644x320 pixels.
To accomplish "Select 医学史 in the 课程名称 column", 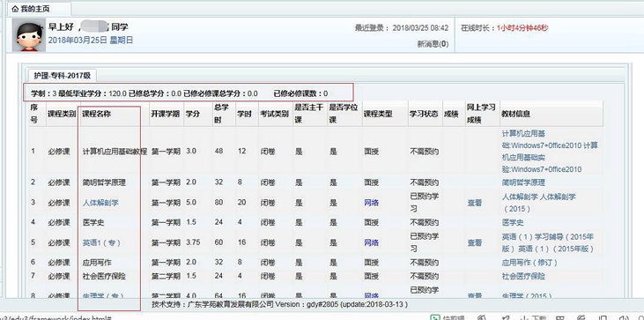I will [x=93, y=223].
